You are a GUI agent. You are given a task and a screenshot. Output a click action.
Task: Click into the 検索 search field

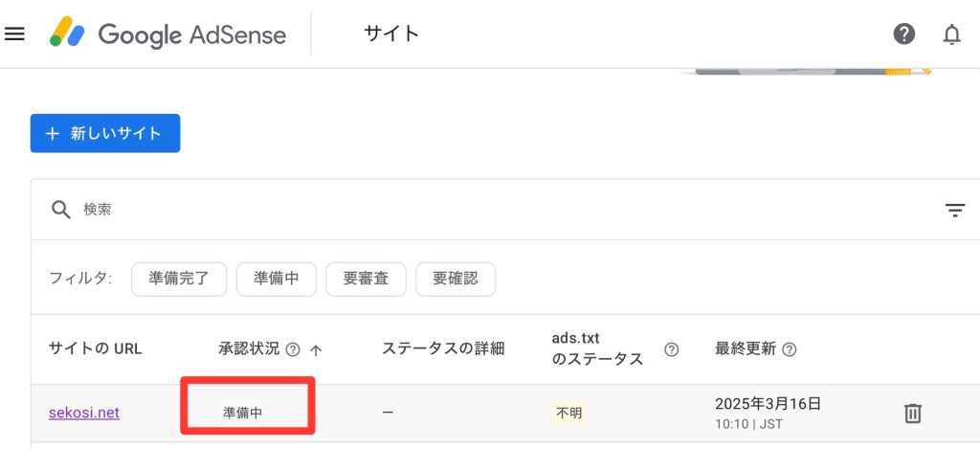(479, 210)
